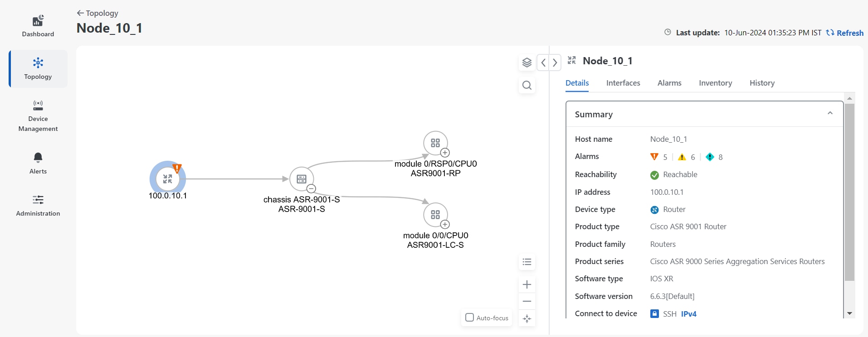
Task: Switch to the Alarms tab
Action: (x=669, y=83)
